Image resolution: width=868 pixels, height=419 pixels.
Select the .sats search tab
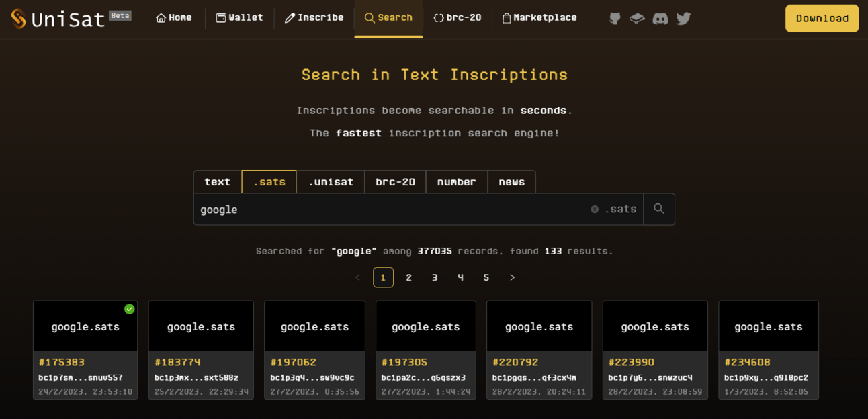coord(269,182)
